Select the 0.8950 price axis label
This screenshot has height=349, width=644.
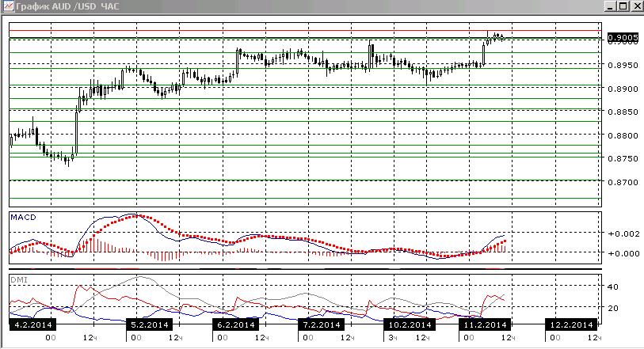click(x=623, y=65)
